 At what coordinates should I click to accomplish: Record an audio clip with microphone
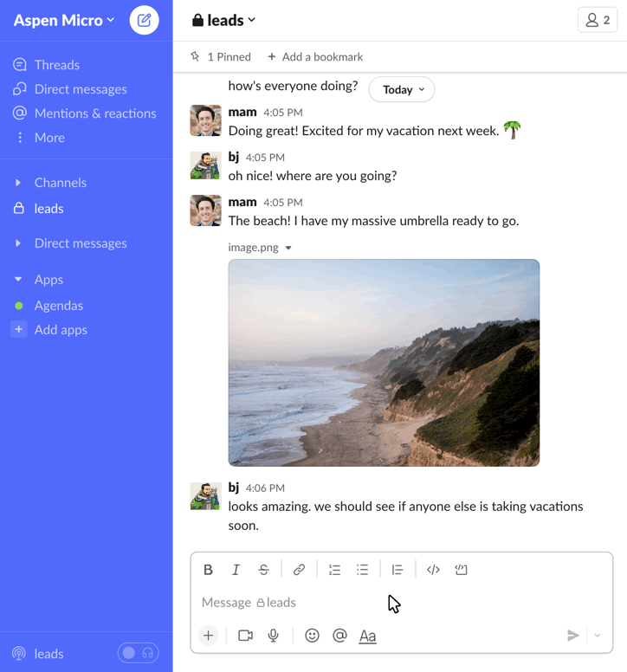tap(273, 635)
